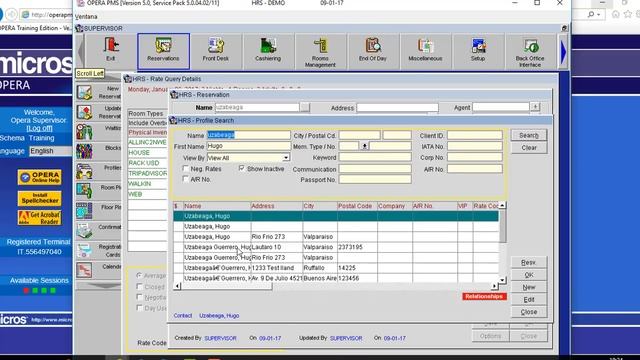Viewport: 640px width, 360px height.
Task: Toggle the Show Inactive checkbox
Action: (x=242, y=168)
